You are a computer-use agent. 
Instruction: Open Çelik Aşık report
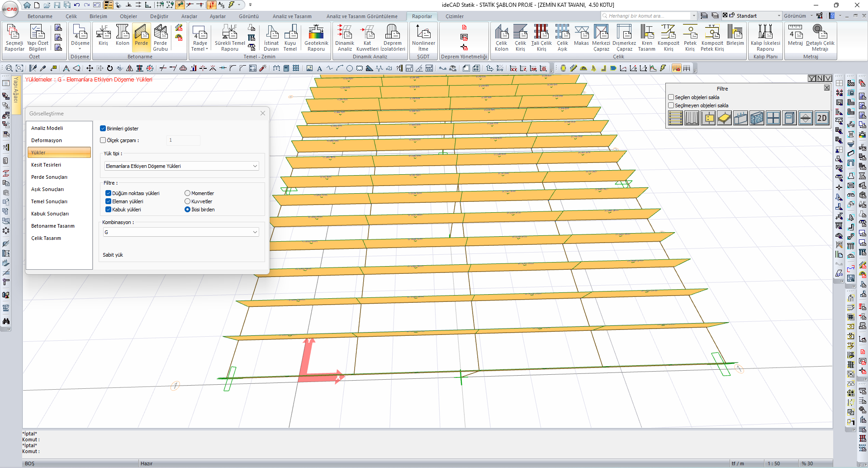(x=562, y=38)
